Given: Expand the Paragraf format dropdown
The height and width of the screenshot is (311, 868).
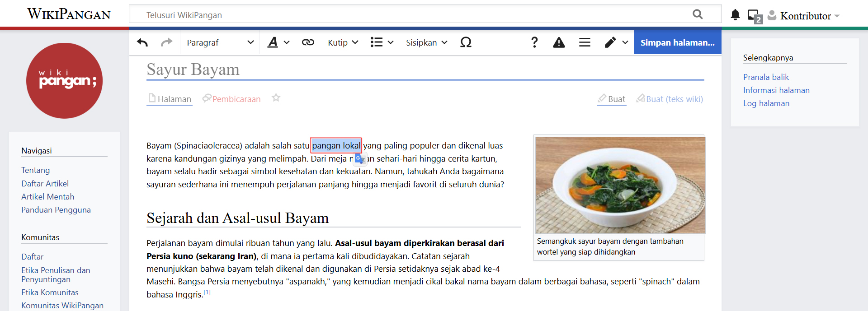Looking at the screenshot, I should coord(220,42).
